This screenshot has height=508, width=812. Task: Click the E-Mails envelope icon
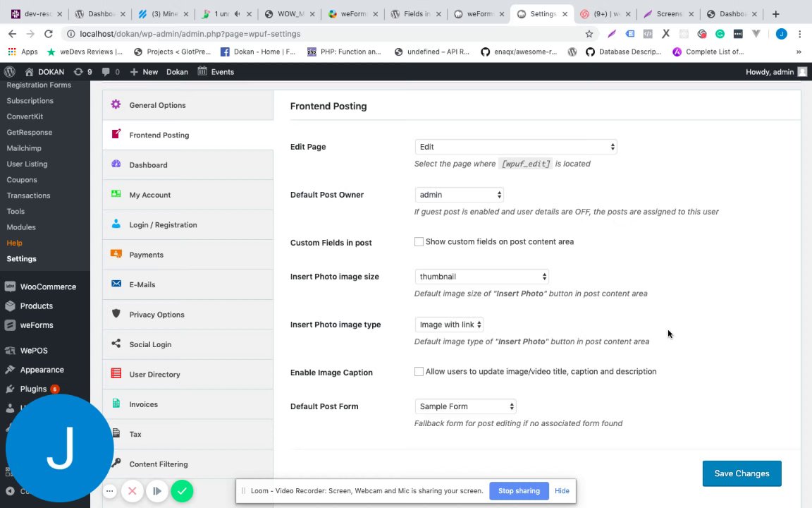[x=116, y=284]
